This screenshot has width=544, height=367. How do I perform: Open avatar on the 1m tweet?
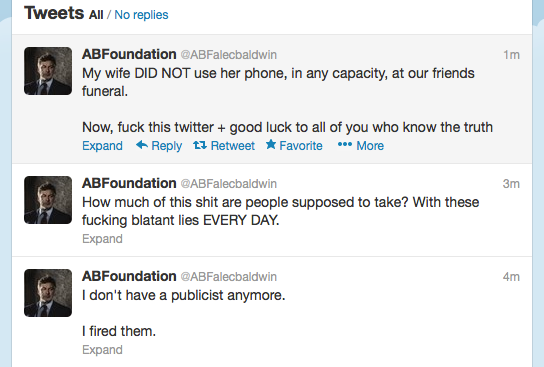click(48, 71)
